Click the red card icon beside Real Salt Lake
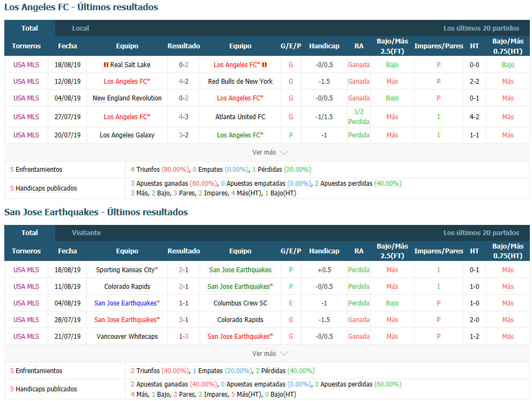The width and height of the screenshot is (532, 401). point(106,65)
